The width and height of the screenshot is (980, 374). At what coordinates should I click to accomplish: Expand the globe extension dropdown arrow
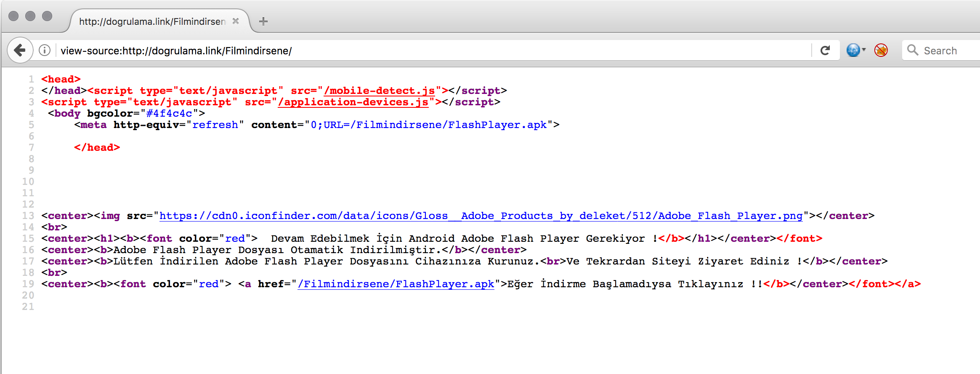pyautogui.click(x=863, y=50)
